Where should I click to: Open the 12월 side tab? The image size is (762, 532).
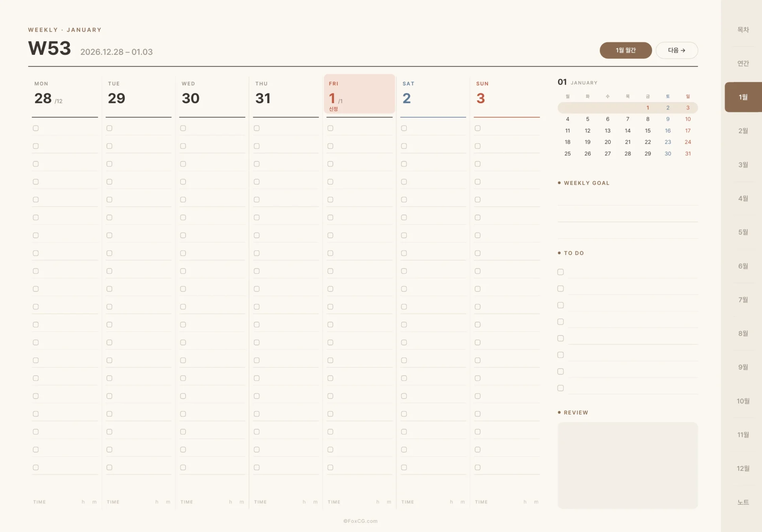coord(743,469)
